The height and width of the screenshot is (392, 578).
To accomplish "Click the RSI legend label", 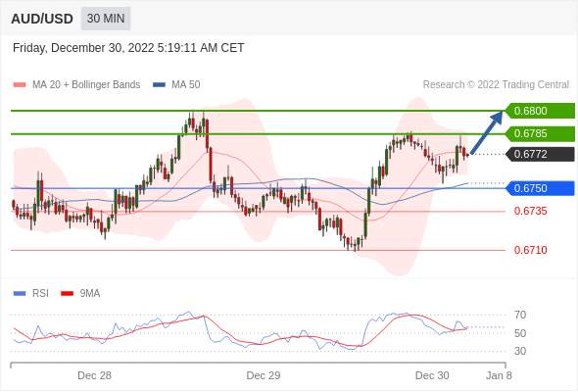I will click(40, 294).
